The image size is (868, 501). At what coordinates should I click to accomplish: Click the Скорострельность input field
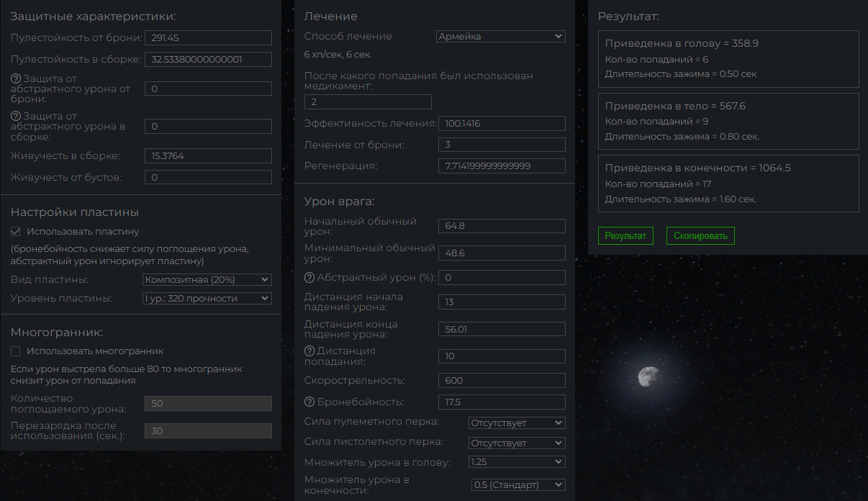click(x=502, y=381)
